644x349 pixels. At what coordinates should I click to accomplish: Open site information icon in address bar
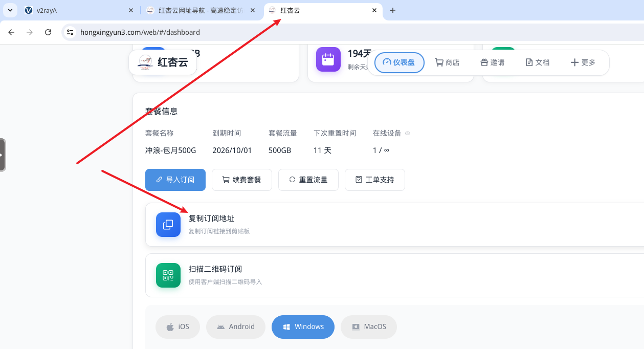(71, 32)
